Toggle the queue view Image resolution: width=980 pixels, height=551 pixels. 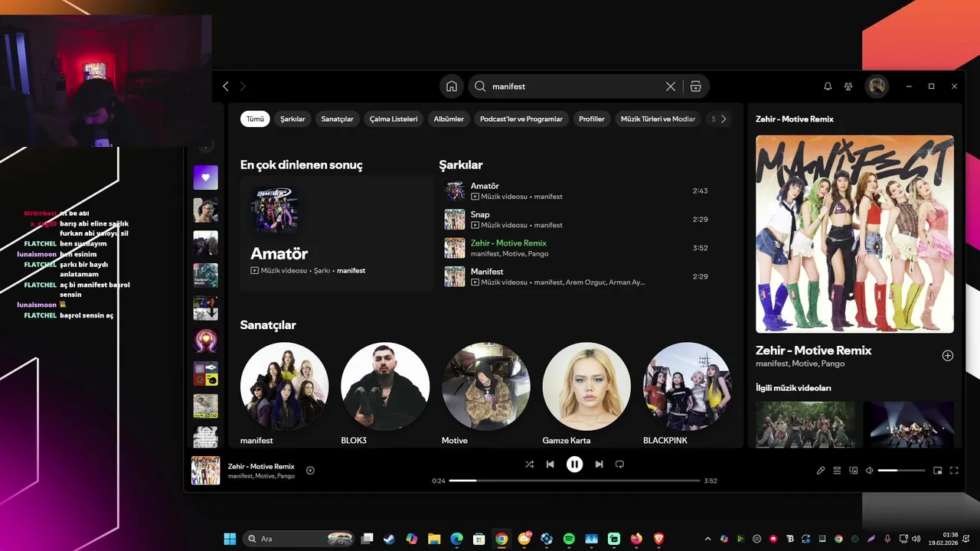click(x=837, y=471)
